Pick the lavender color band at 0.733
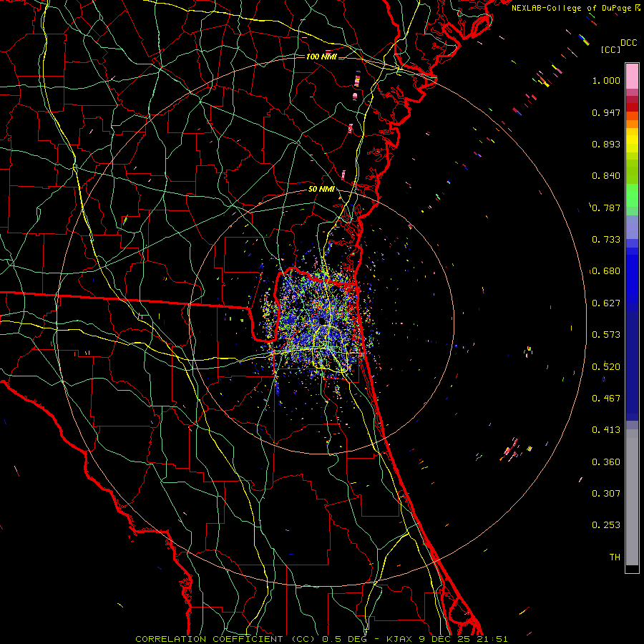This screenshot has width=644, height=644. 632,228
